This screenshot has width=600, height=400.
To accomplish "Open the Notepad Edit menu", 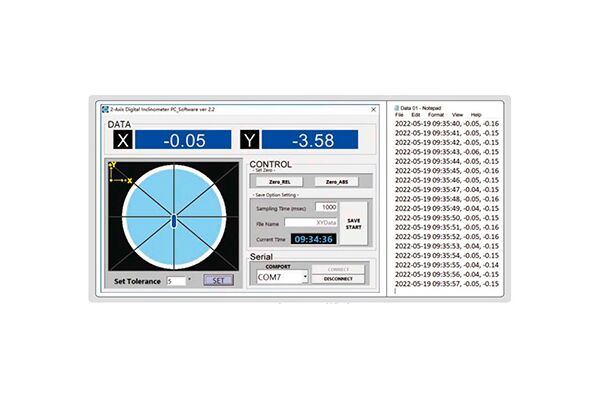I will (416, 115).
